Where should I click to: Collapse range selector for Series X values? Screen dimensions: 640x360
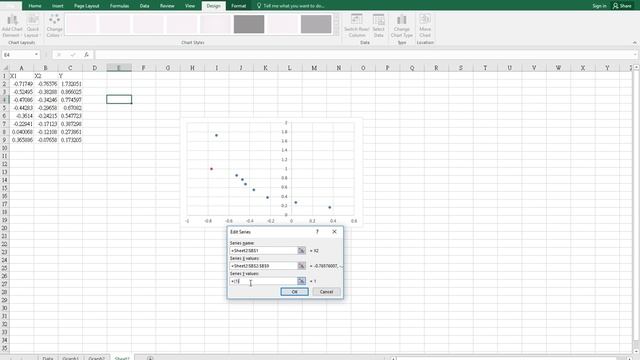301,266
